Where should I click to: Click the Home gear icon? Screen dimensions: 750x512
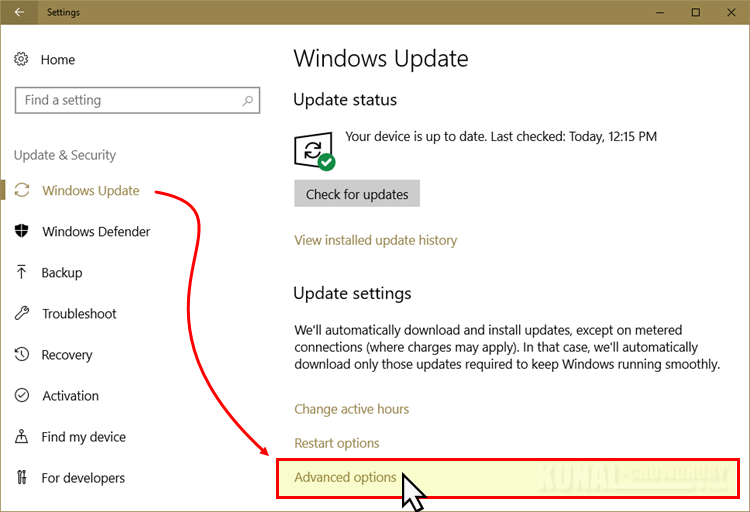(21, 59)
